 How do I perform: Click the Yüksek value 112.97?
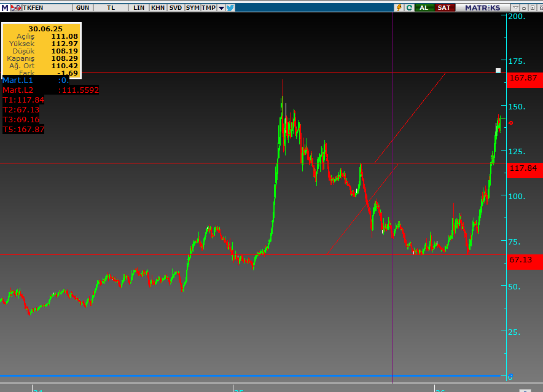click(64, 44)
